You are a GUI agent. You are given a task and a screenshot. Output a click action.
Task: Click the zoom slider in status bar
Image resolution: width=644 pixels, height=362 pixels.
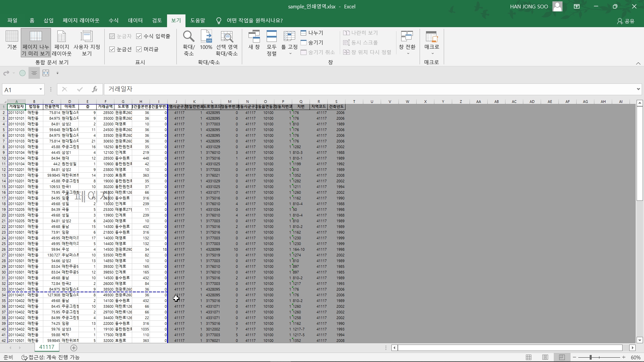click(591, 357)
